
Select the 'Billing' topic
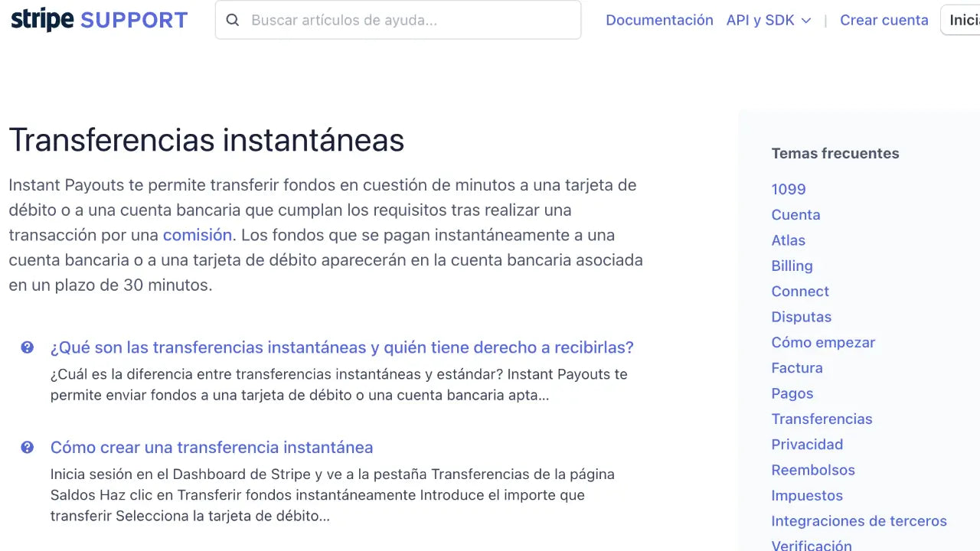point(792,266)
